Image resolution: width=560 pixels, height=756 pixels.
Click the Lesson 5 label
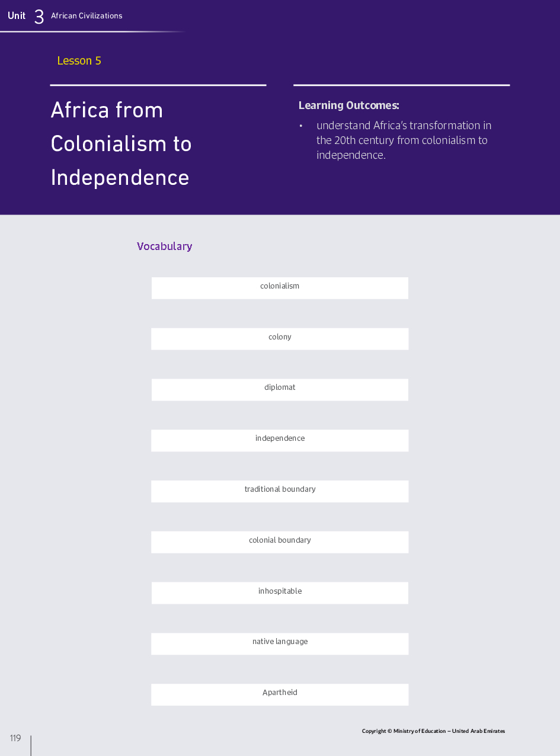click(79, 61)
